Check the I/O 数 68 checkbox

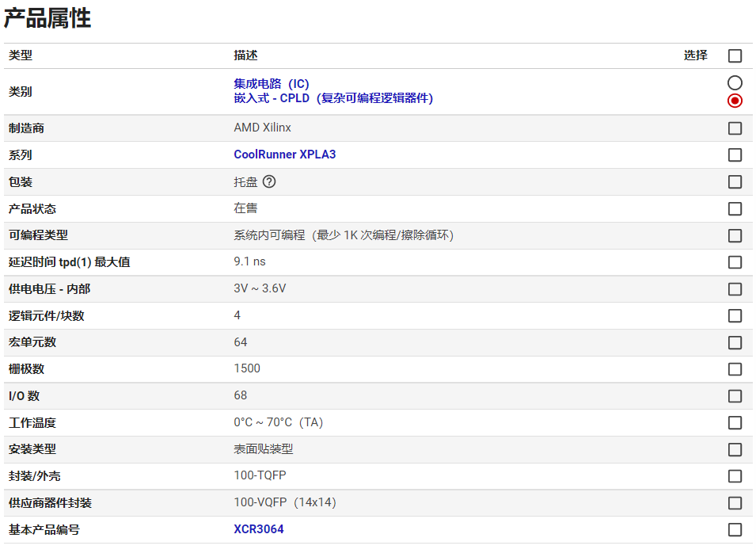(735, 396)
